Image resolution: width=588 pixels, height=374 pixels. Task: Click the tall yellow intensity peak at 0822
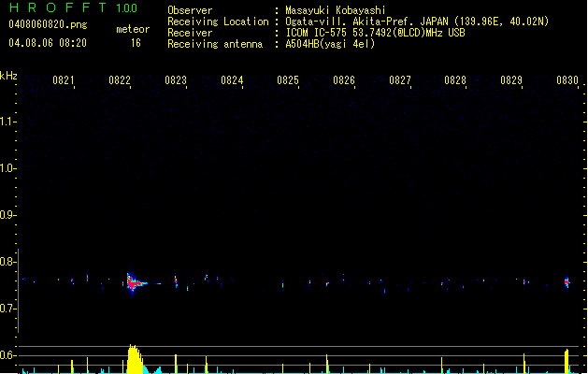(135, 359)
